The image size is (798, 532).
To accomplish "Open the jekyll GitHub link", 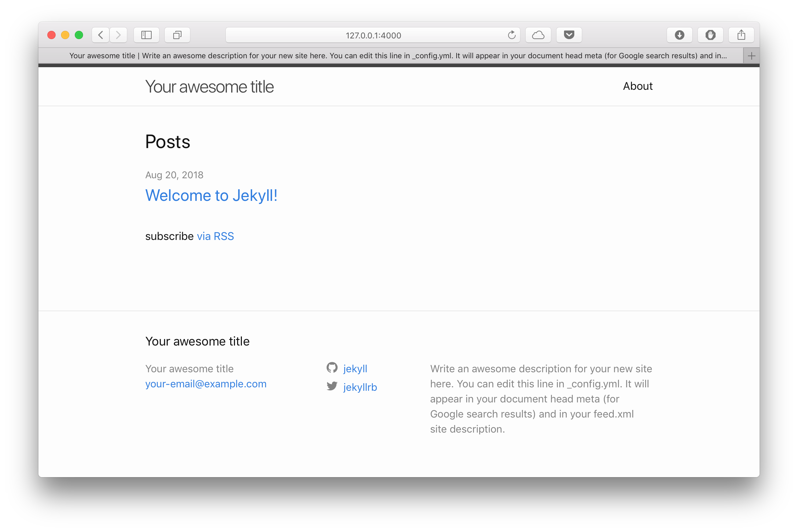I will point(355,368).
